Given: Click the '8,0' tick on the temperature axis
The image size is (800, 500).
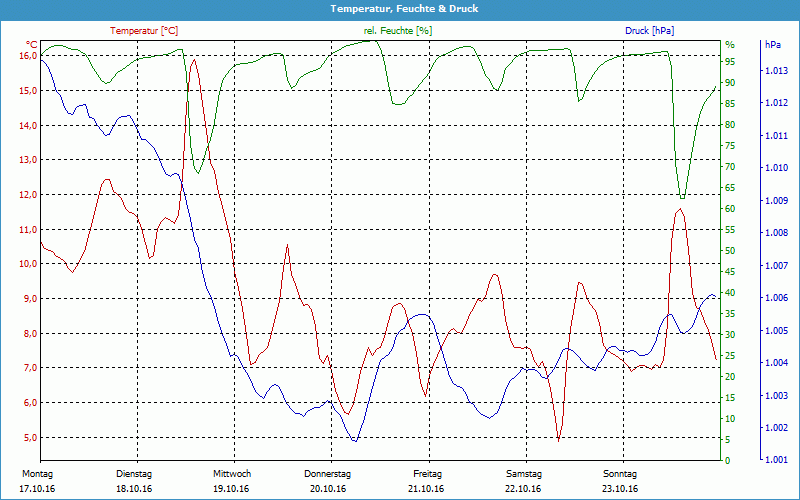Looking at the screenshot, I should (x=31, y=333).
